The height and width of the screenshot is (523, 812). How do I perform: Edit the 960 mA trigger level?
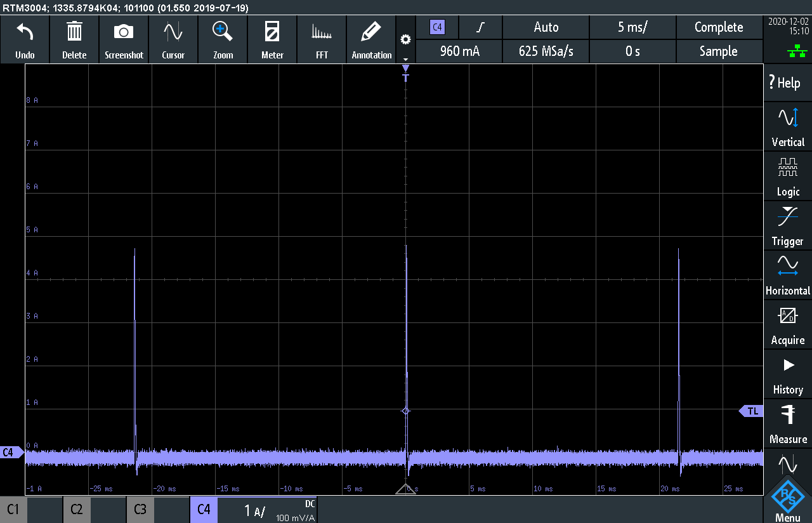click(459, 51)
